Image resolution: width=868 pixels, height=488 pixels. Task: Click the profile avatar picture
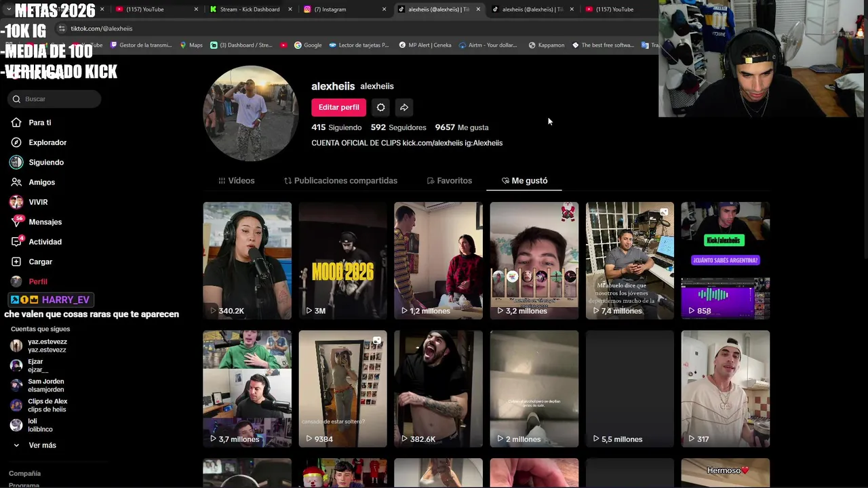pyautogui.click(x=251, y=113)
